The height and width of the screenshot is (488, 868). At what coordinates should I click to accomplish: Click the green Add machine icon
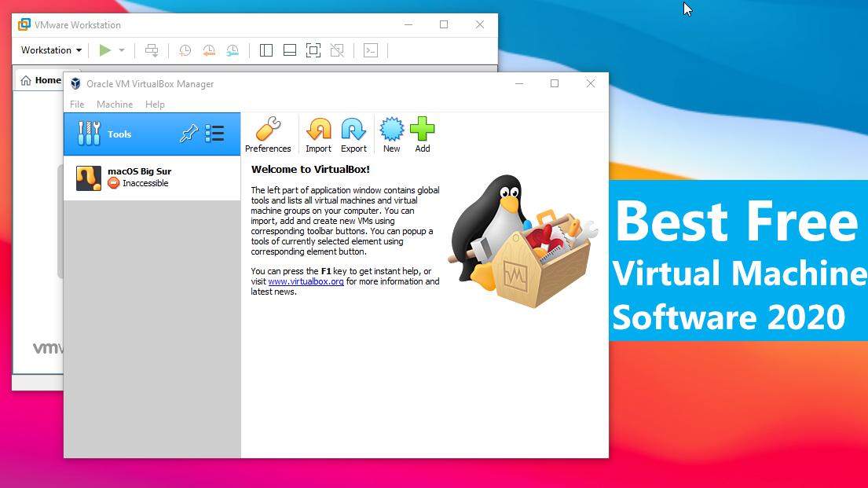click(x=423, y=133)
